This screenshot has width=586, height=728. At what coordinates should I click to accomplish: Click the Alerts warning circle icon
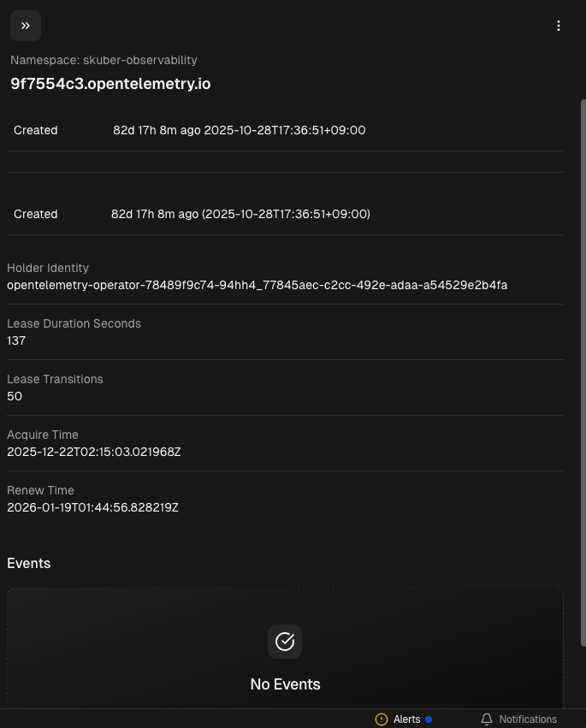pyautogui.click(x=382, y=719)
